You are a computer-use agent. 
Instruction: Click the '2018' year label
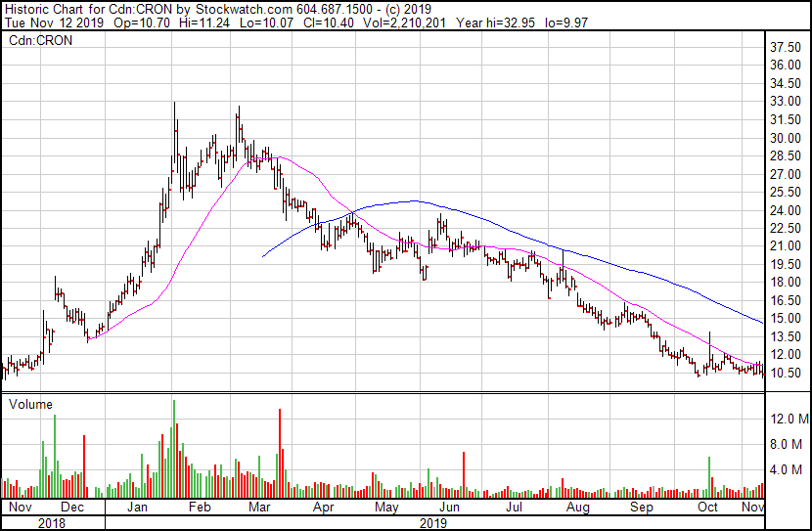[52, 523]
